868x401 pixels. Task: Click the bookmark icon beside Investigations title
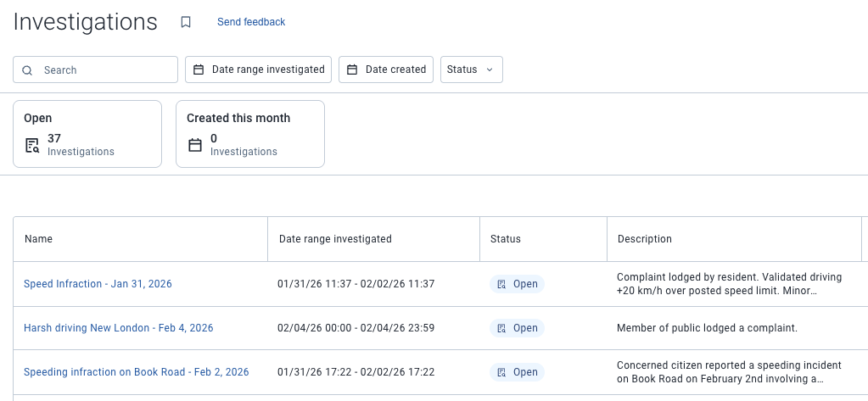(186, 22)
